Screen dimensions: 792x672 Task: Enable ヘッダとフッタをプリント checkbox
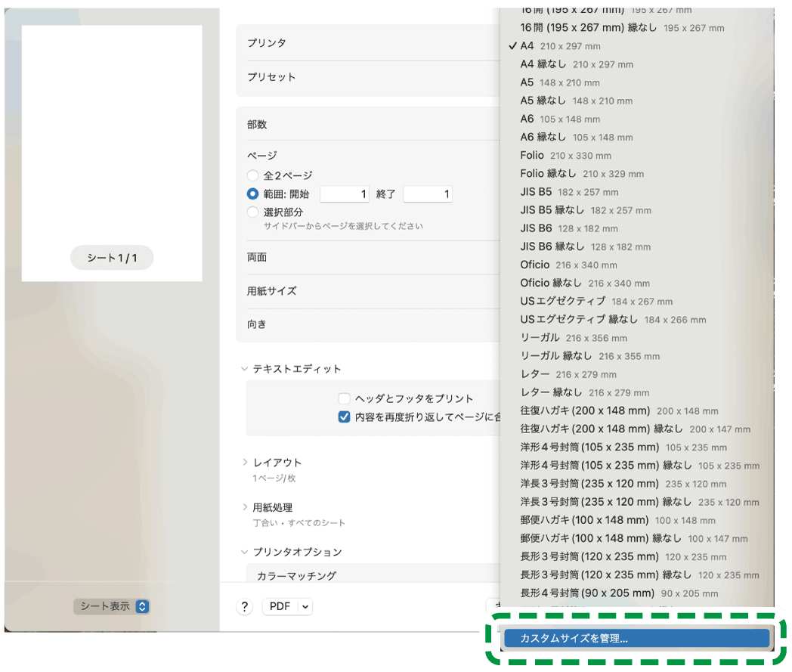coord(345,398)
